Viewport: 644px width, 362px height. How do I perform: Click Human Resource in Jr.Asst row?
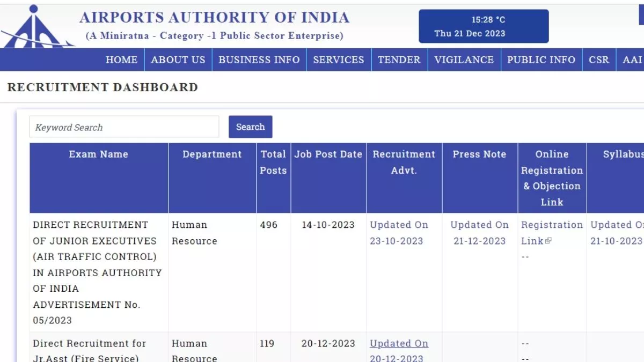pyautogui.click(x=194, y=351)
